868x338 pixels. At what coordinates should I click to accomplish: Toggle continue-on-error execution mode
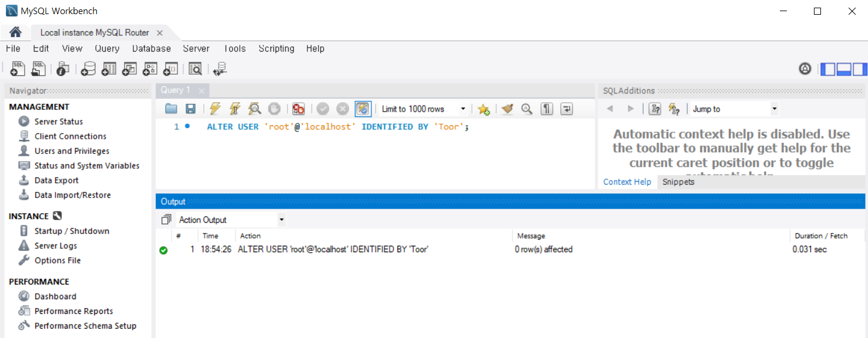(x=299, y=109)
